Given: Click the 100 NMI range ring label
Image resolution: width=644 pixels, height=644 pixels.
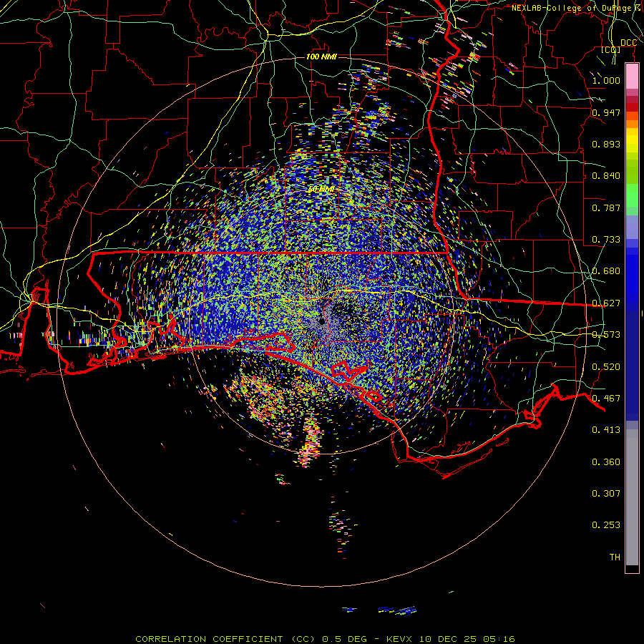Looking at the screenshot, I should point(321,57).
